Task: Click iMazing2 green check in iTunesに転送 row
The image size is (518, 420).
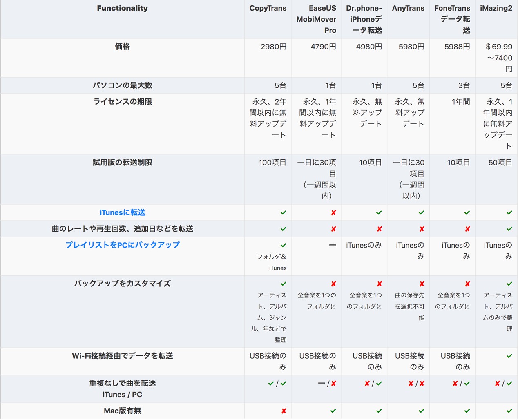Action: (x=509, y=212)
